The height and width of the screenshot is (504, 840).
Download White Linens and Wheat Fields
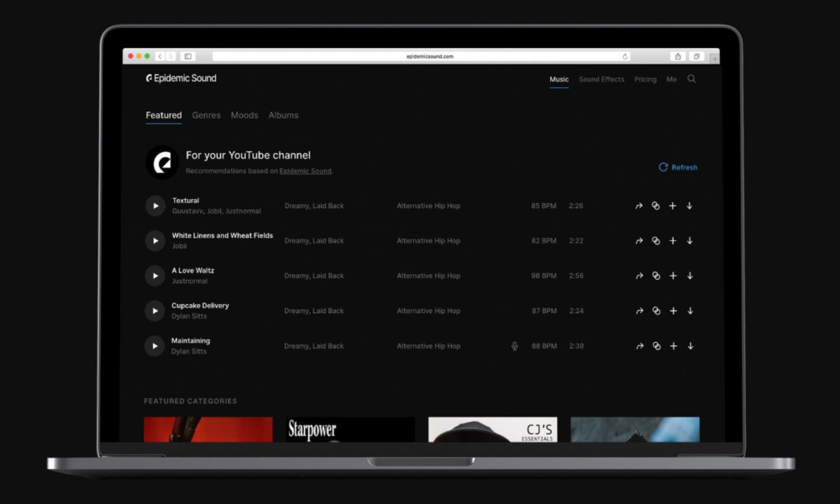pyautogui.click(x=690, y=240)
